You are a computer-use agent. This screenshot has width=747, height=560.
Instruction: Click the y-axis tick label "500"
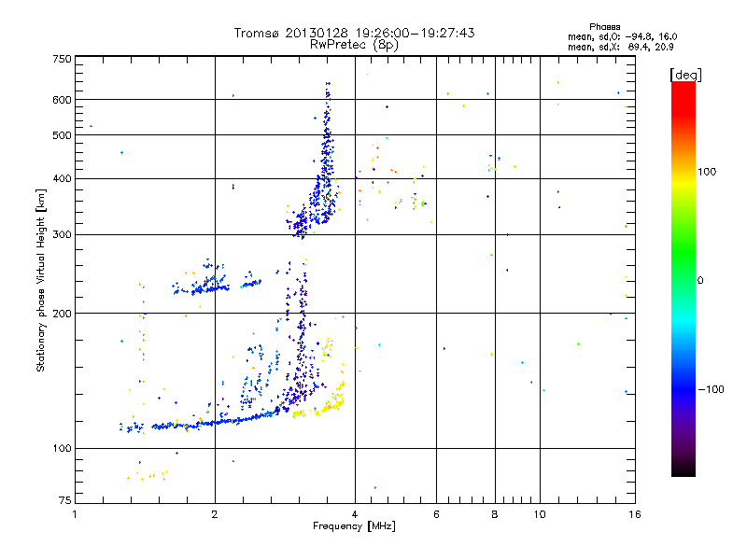point(62,135)
